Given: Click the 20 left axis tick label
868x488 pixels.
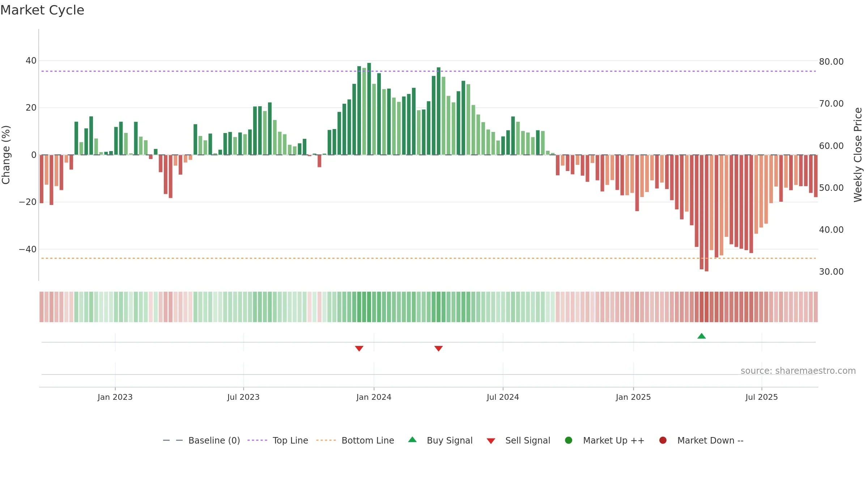Looking at the screenshot, I should tap(31, 107).
